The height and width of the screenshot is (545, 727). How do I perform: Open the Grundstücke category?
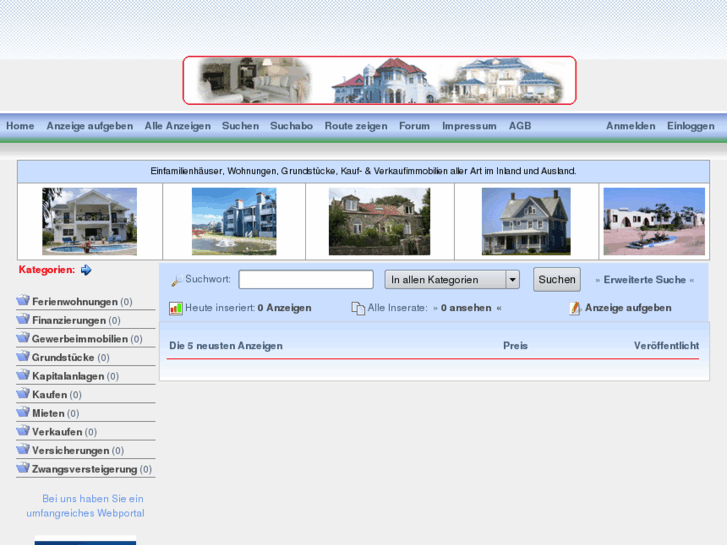tap(63, 358)
